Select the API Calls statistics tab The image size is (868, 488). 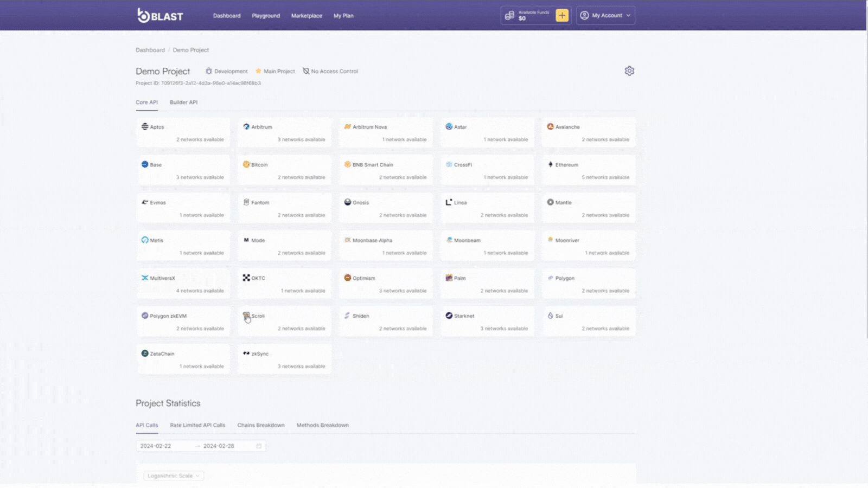(146, 425)
